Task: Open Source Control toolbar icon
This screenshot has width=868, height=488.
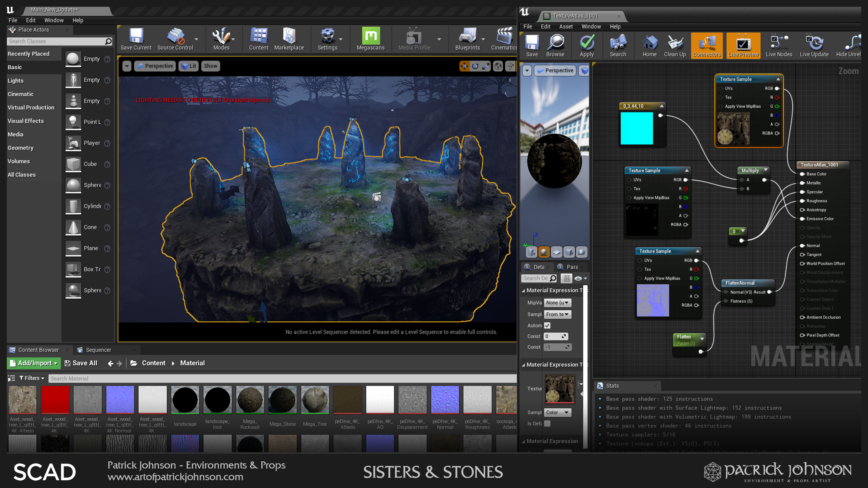Action: (x=175, y=39)
